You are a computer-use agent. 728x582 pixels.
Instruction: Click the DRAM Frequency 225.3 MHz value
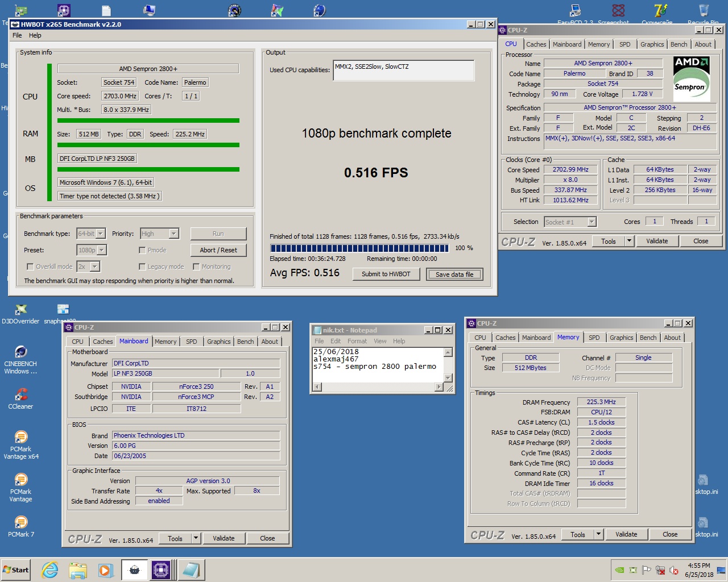601,402
